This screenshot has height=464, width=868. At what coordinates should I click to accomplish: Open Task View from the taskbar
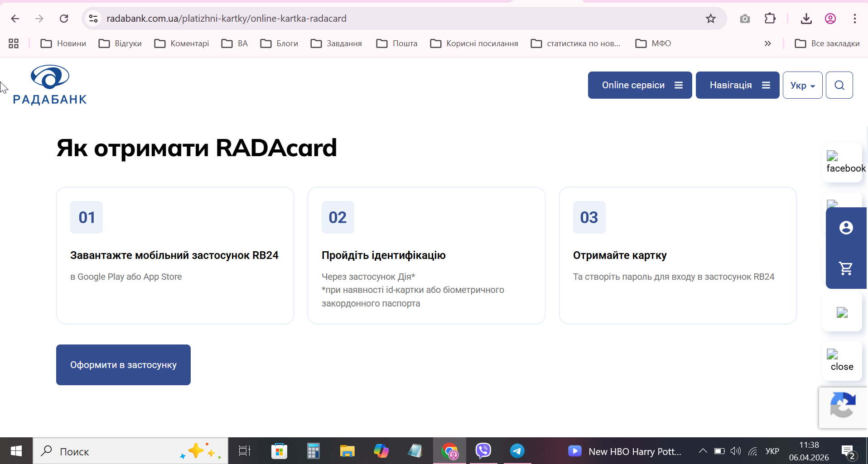[x=245, y=451]
